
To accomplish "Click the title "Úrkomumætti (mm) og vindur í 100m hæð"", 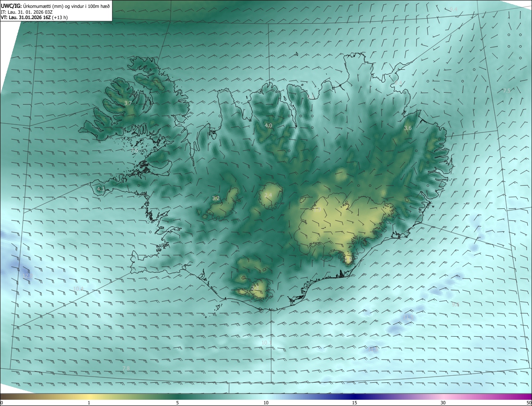I will (x=66, y=5).
